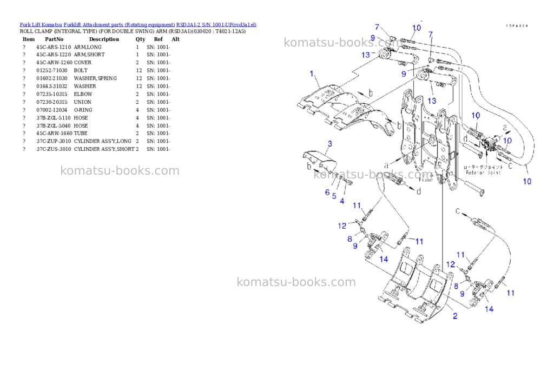Viewport: 554px width, 392px height.
Task: Click the Alt column header
Action: pyautogui.click(x=176, y=39)
